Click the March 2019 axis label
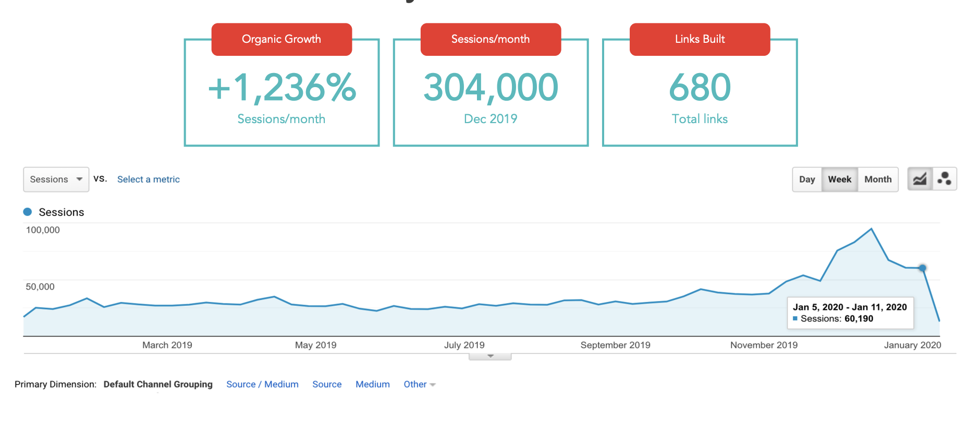This screenshot has height=432, width=980. (x=167, y=345)
